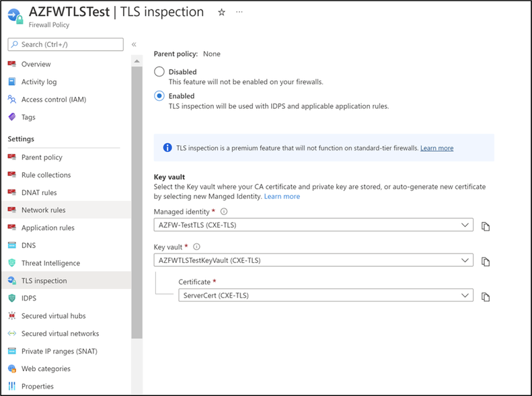
Task: Open Learn more link under Key vault
Action: tap(282, 196)
